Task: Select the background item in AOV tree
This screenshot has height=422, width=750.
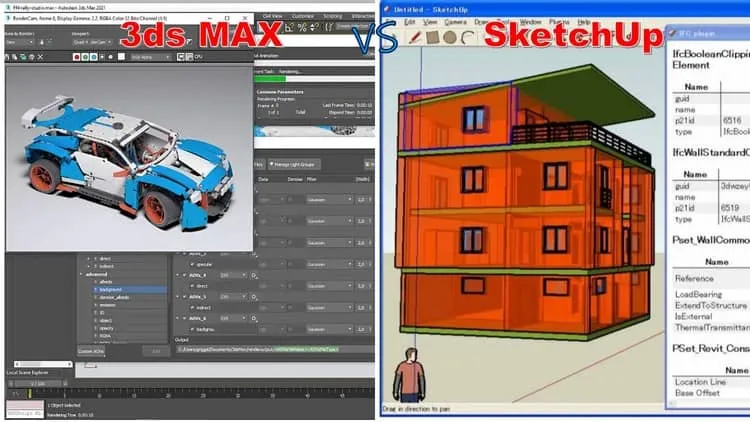Action: pyautogui.click(x=130, y=289)
